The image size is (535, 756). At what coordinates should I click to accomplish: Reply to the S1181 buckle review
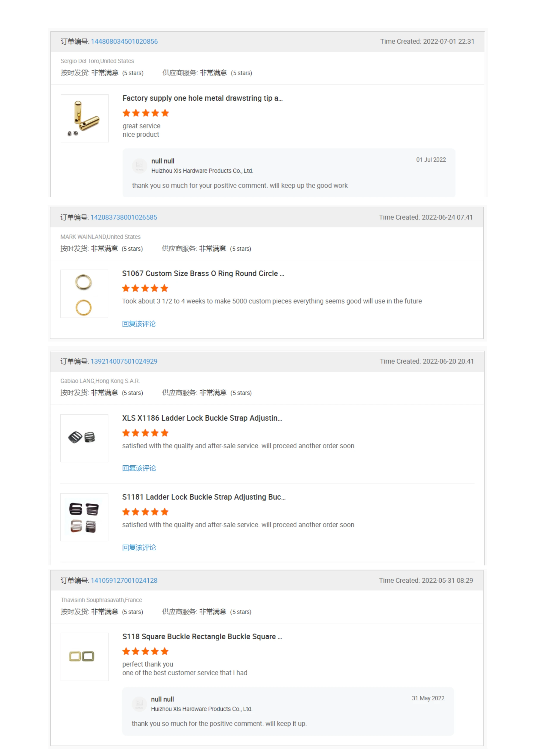[x=139, y=548]
